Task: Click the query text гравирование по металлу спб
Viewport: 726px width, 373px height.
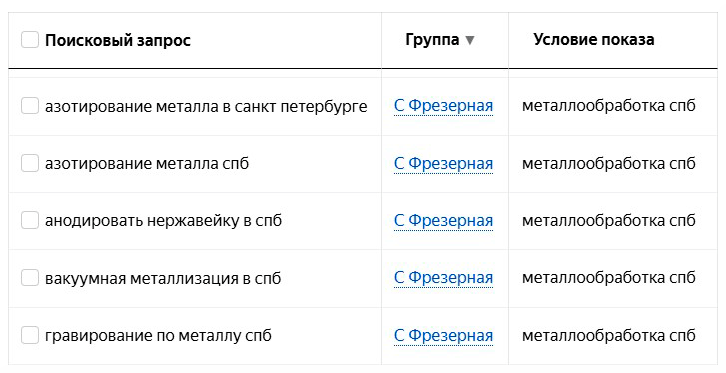Action: pos(158,336)
